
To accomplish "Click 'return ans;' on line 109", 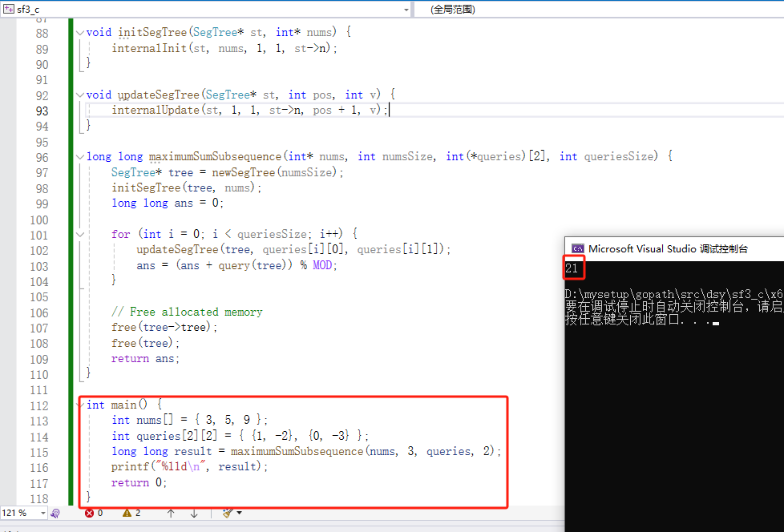I will click(x=145, y=359).
